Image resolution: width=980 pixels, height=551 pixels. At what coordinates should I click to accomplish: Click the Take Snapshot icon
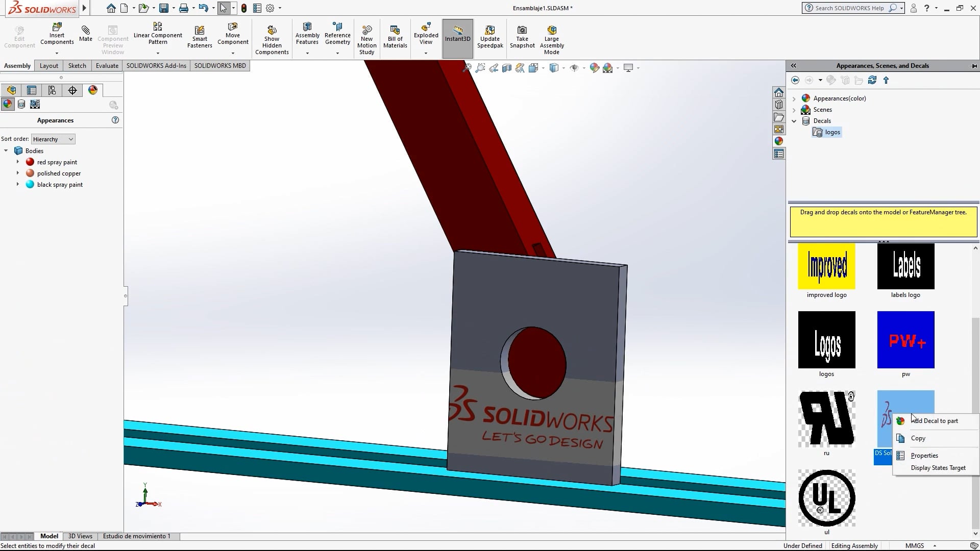[522, 32]
